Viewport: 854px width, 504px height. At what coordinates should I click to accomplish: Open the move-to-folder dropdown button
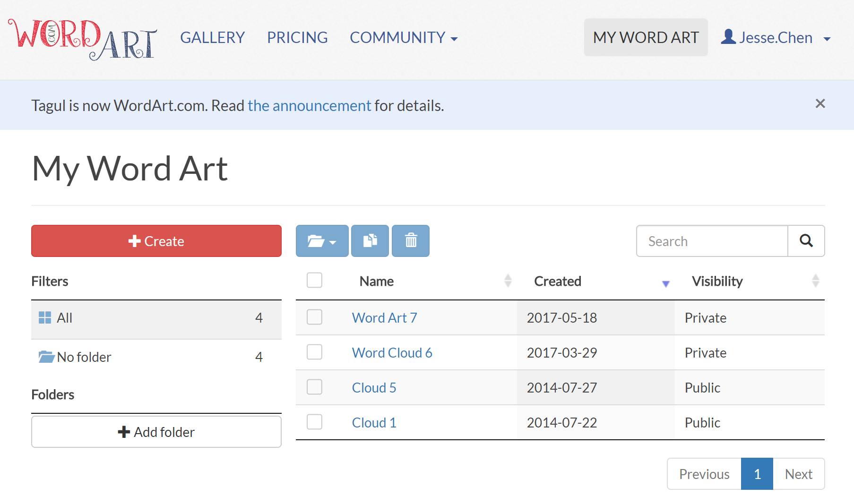click(x=322, y=241)
